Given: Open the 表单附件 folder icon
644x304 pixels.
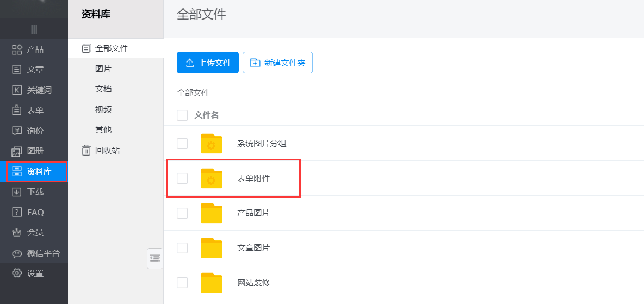Looking at the screenshot, I should coord(211,178).
